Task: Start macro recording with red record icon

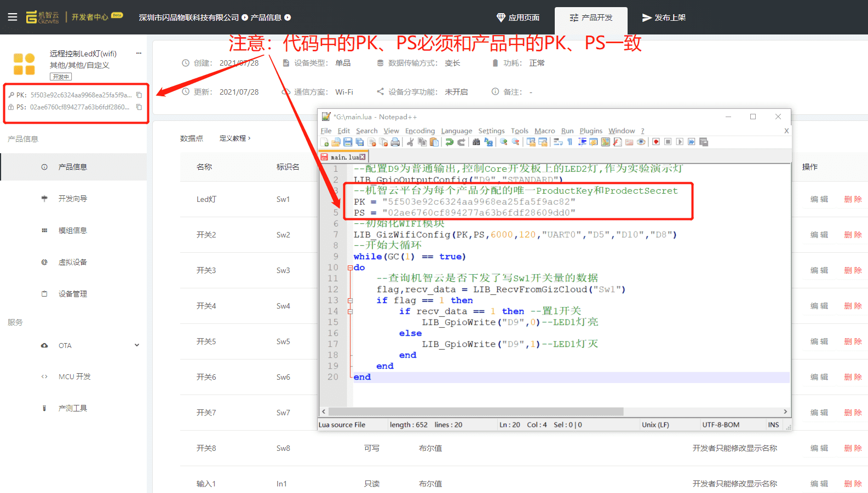Action: coord(656,142)
